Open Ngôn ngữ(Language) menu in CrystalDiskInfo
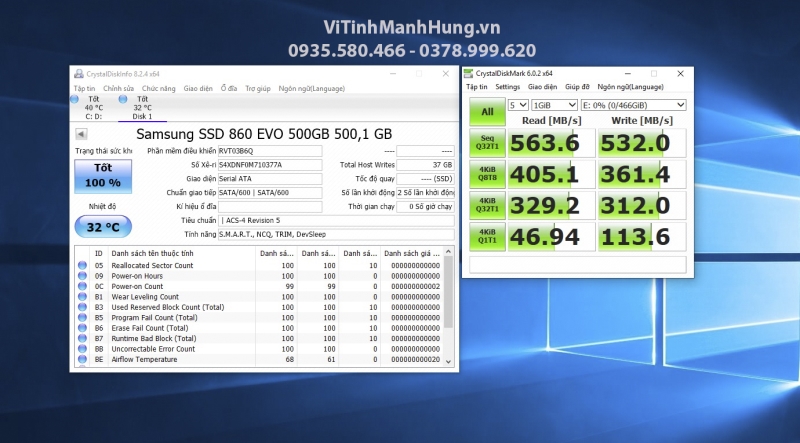The height and width of the screenshot is (443, 800). pyautogui.click(x=312, y=88)
